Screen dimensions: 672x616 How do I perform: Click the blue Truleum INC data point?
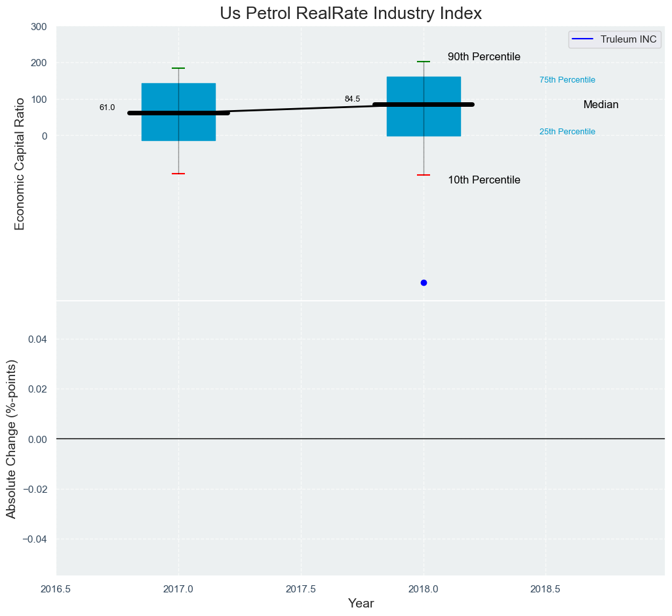click(x=424, y=282)
